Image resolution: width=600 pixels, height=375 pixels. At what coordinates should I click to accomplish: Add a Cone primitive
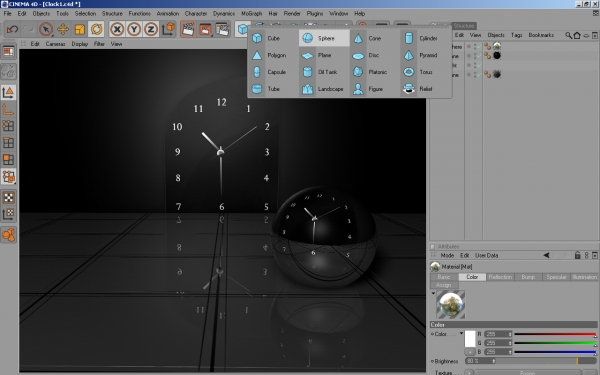tap(374, 38)
